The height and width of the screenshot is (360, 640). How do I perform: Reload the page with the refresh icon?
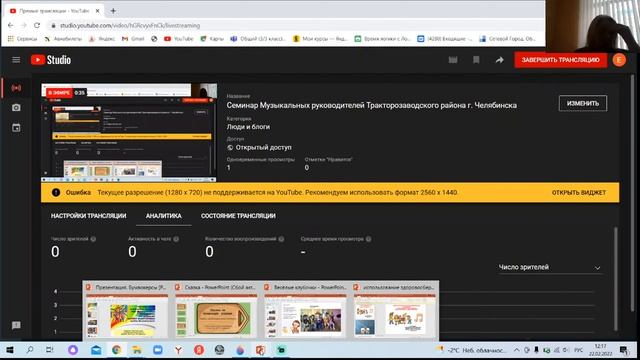pyautogui.click(x=37, y=25)
